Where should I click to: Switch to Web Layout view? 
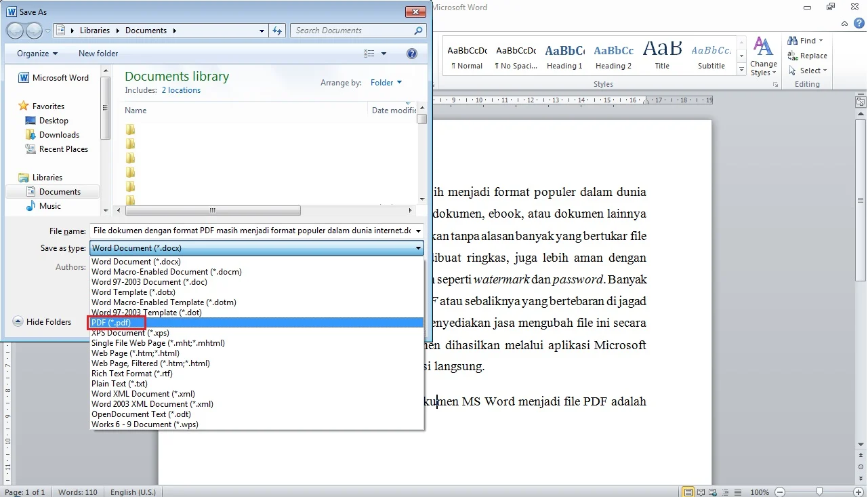coord(713,492)
